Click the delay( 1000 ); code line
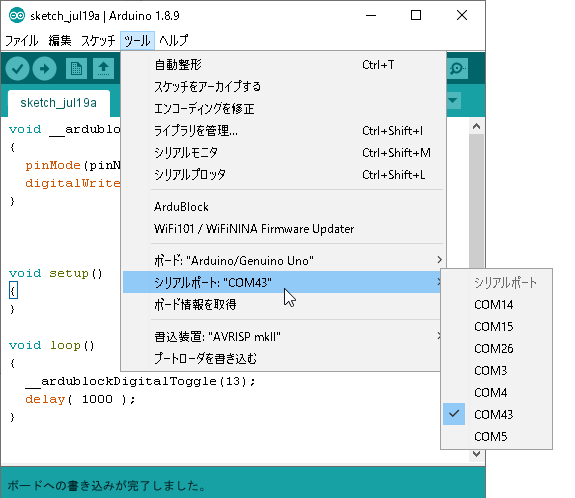The image size is (575, 498). pos(80,399)
